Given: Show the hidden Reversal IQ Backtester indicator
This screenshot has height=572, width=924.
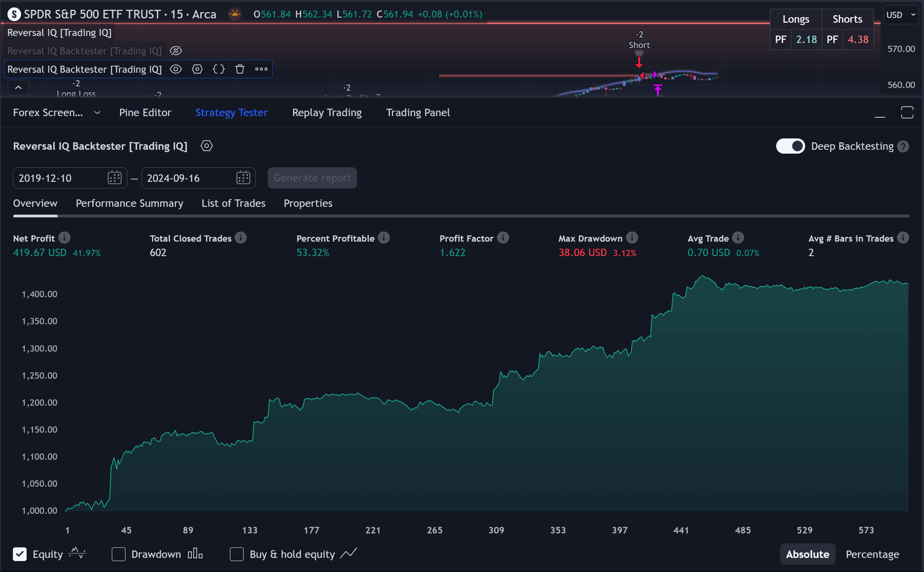Looking at the screenshot, I should point(176,51).
